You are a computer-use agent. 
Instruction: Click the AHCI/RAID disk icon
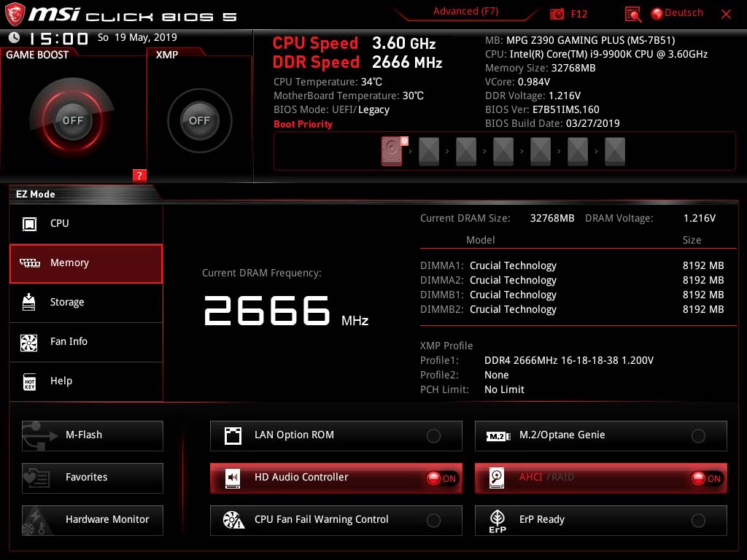(x=497, y=478)
